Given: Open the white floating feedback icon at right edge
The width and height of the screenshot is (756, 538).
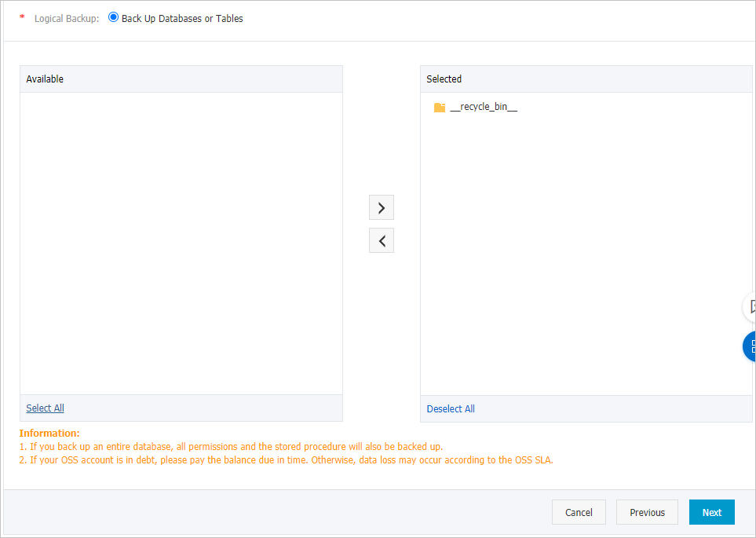Looking at the screenshot, I should coord(750,307).
